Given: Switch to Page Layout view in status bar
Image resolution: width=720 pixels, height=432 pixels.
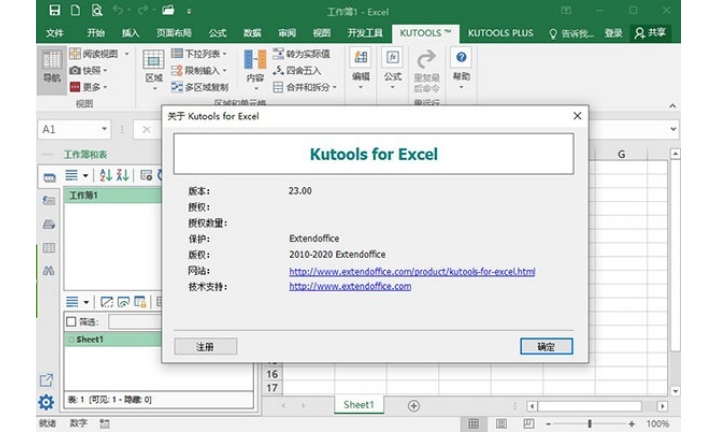Looking at the screenshot, I should 501,424.
